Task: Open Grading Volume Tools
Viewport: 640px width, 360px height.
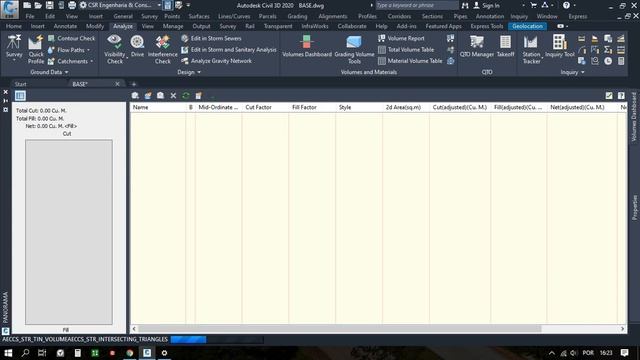Action: coord(354,49)
